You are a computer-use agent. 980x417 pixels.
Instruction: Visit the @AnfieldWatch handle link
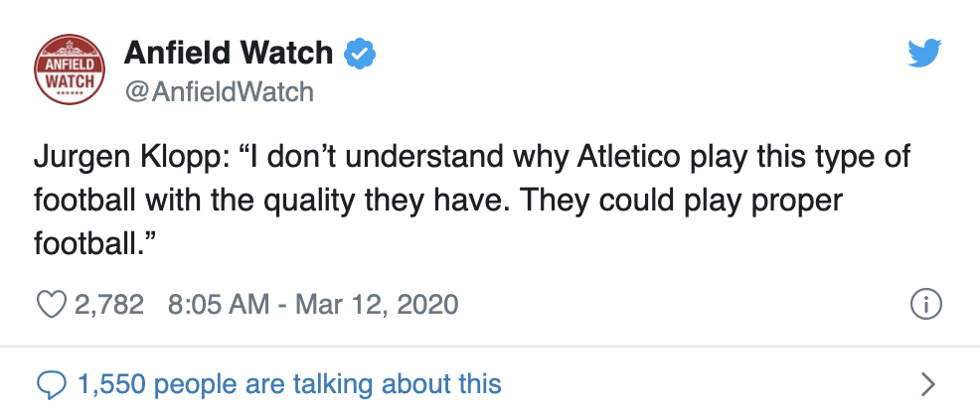click(x=218, y=92)
